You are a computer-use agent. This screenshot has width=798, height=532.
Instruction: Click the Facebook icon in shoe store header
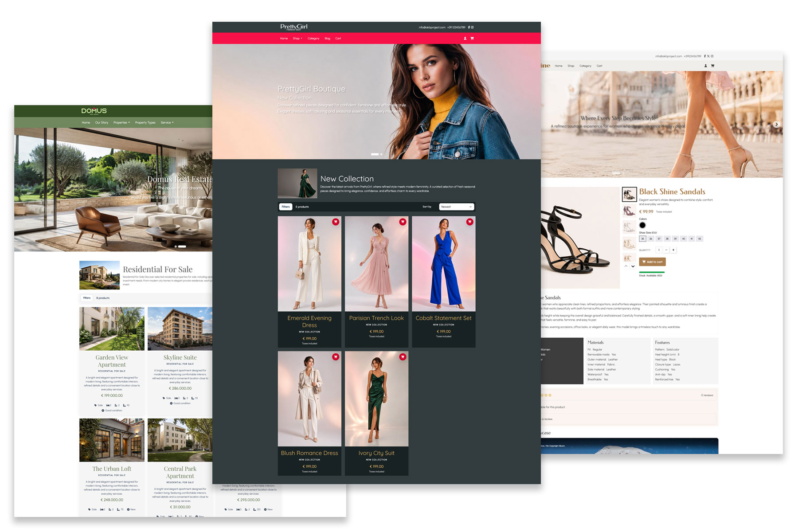tap(705, 56)
